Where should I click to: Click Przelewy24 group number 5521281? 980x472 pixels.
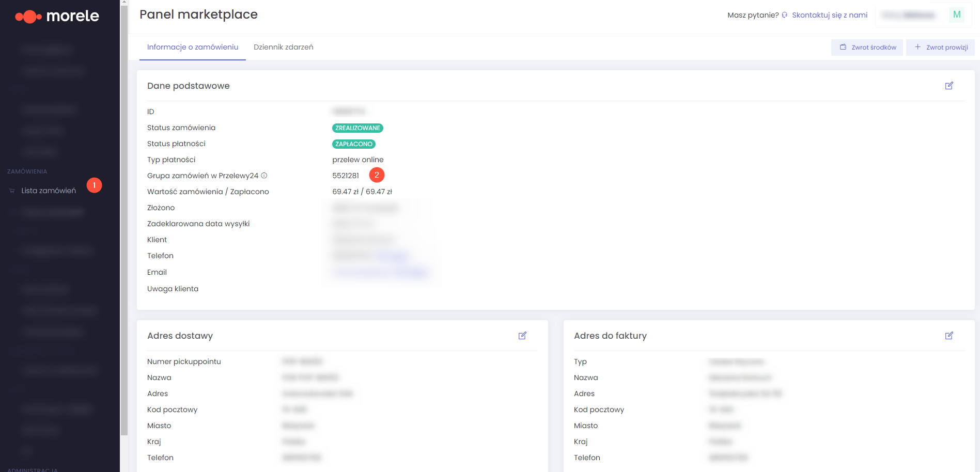pos(346,176)
